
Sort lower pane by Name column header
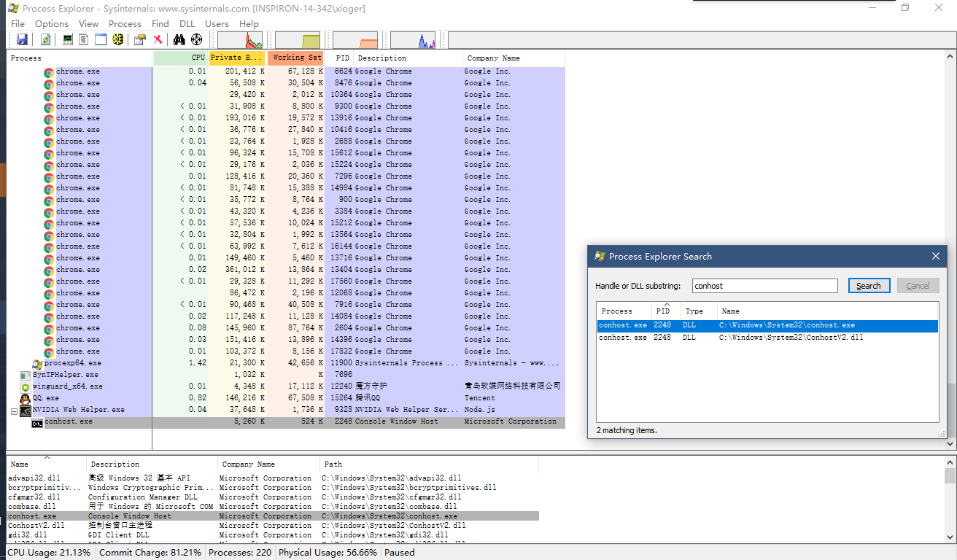(x=47, y=464)
